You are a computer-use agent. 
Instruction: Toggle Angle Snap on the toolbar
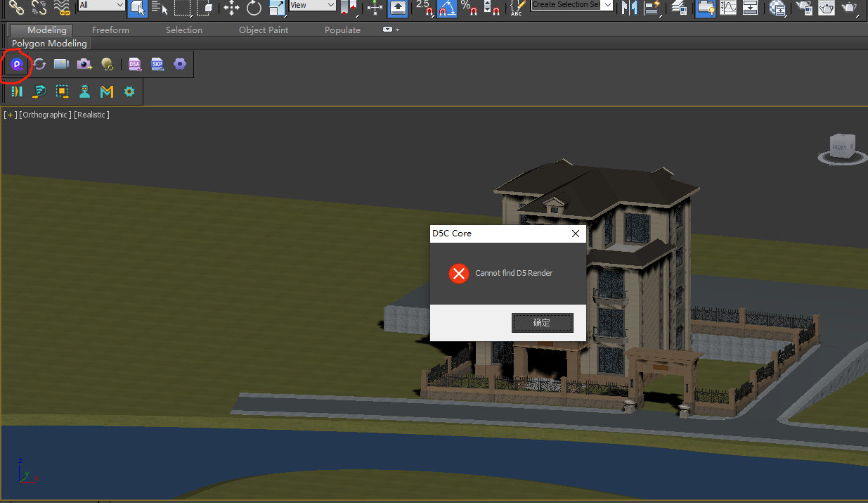tap(446, 8)
